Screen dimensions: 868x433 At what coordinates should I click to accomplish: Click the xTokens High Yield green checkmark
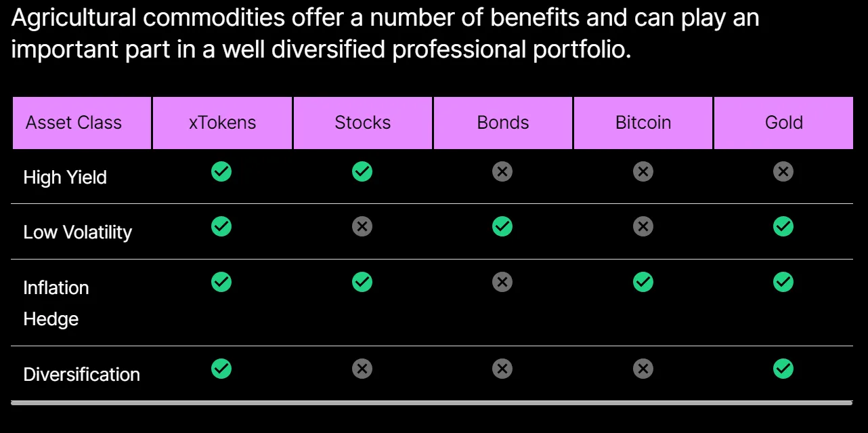[221, 171]
